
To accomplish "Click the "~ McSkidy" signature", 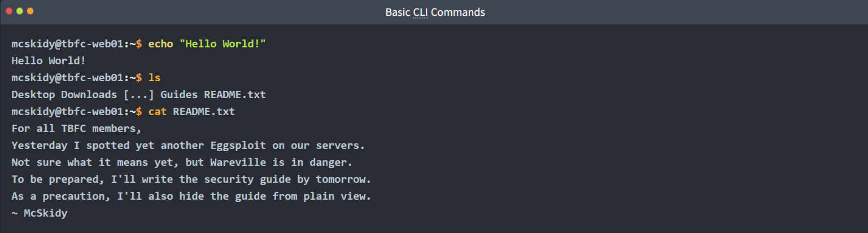I will 39,213.
